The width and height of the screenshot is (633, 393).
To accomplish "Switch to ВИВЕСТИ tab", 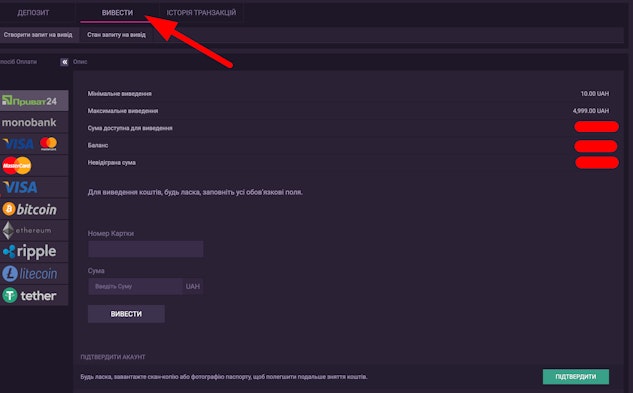I will click(x=117, y=13).
